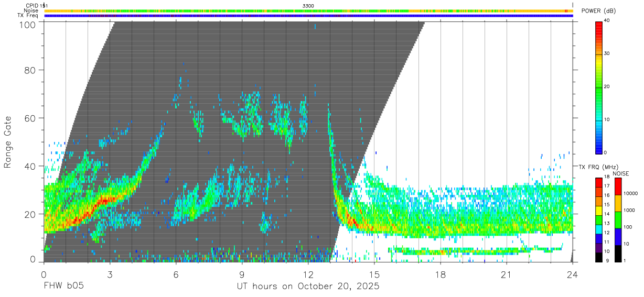Click the Range Gate 80 axis label
Viewport: 644px width, 297px height.
(30, 70)
